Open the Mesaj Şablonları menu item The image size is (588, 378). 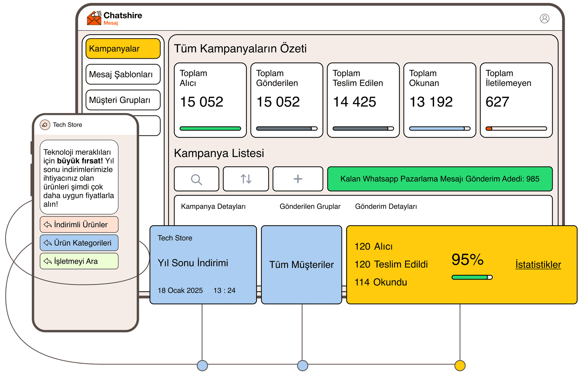123,75
